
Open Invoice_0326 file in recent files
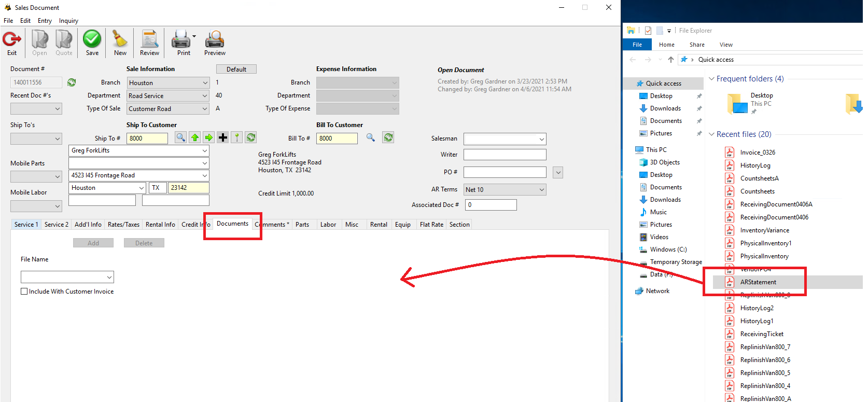(758, 153)
